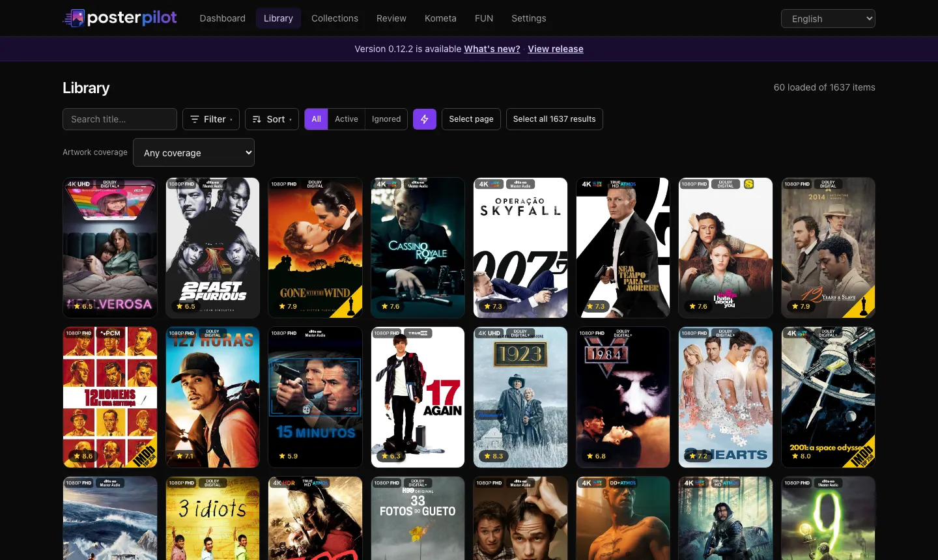Viewport: 938px width, 560px height.
Task: Click the 60 loaded of 1637 items text
Action: point(825,87)
